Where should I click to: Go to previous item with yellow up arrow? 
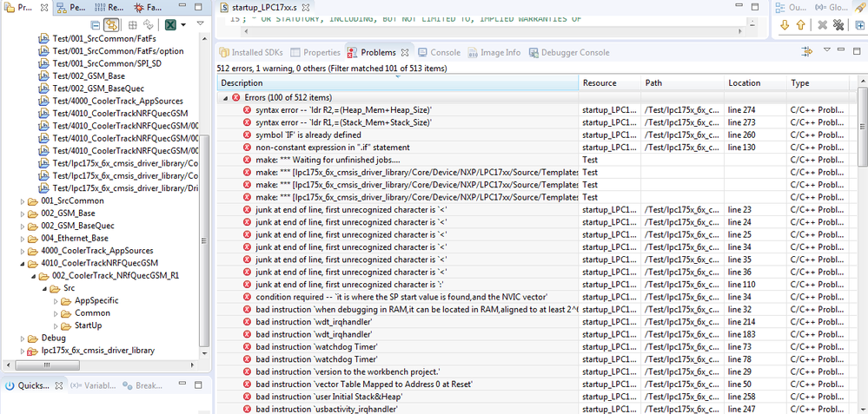(800, 25)
